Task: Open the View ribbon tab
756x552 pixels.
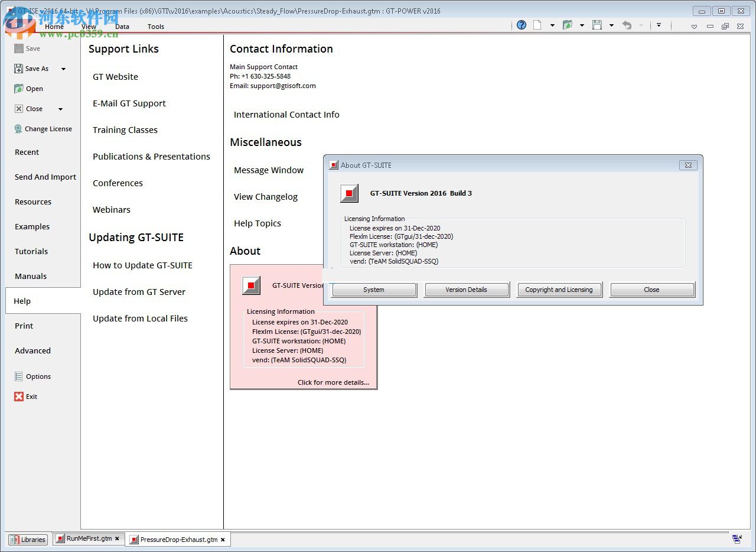Action: 89,27
